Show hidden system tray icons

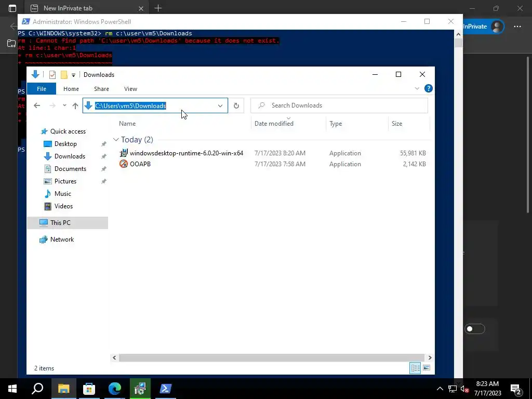[440, 389]
